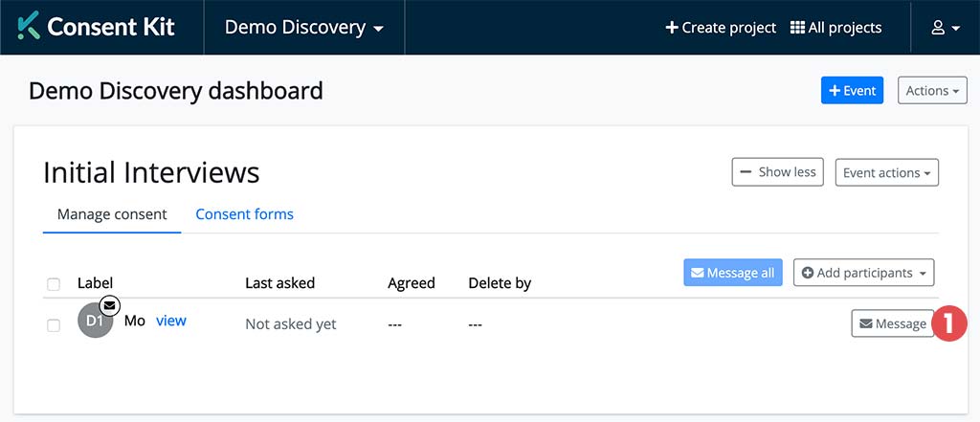
Task: Open the Event actions dropdown
Action: point(886,173)
